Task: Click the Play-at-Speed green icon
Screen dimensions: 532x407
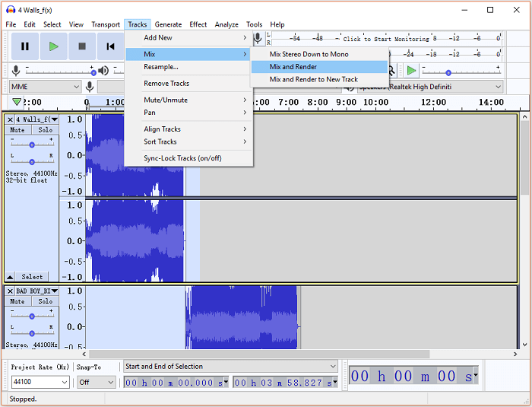Action: click(x=411, y=71)
